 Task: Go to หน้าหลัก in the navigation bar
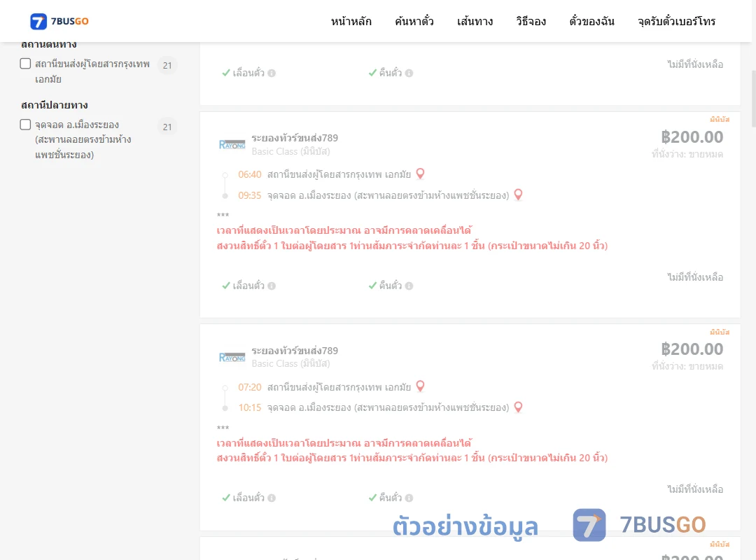click(x=351, y=21)
